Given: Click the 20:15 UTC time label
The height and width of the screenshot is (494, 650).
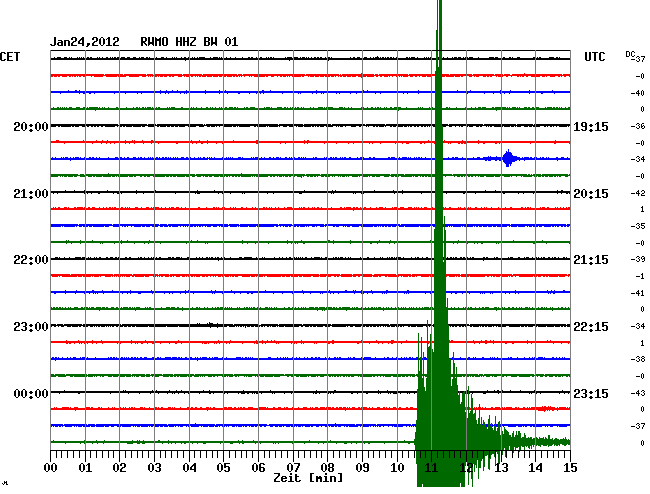Looking at the screenshot, I should pos(591,194).
